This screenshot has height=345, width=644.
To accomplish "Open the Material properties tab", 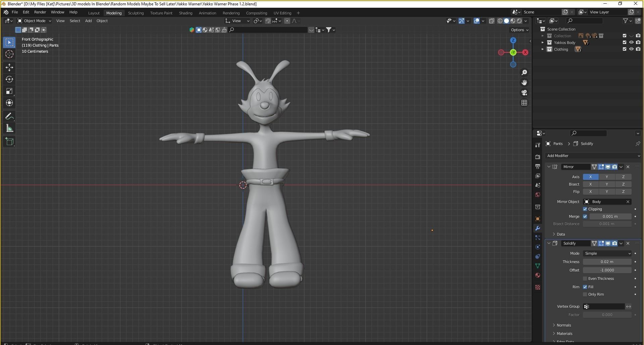I will (x=538, y=275).
